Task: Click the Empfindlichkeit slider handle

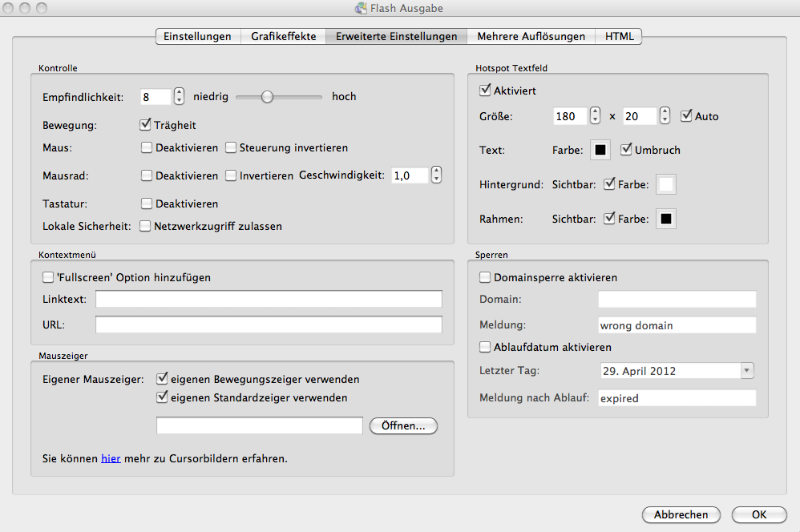Action: pos(267,97)
